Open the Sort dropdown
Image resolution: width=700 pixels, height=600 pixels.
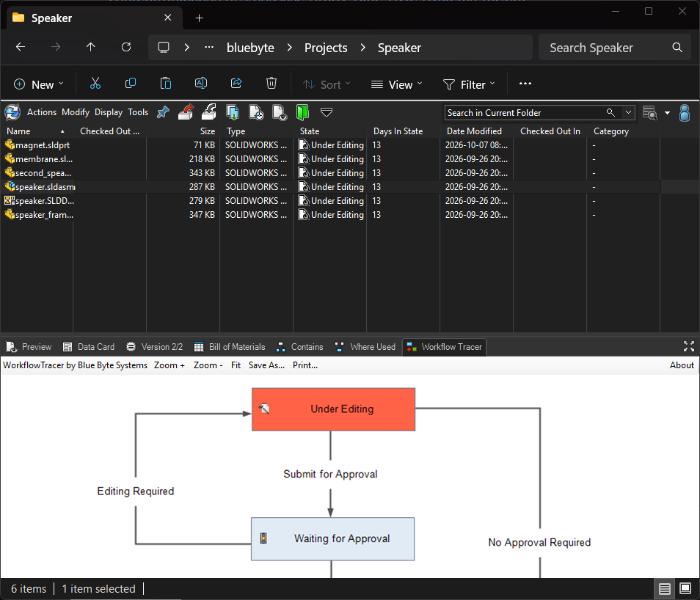(x=327, y=84)
